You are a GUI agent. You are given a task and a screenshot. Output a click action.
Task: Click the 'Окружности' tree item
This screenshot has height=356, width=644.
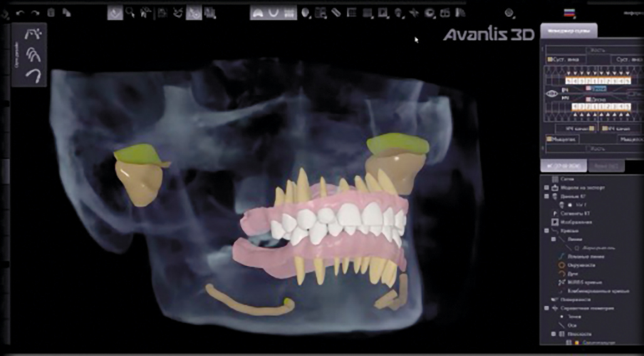point(575,265)
